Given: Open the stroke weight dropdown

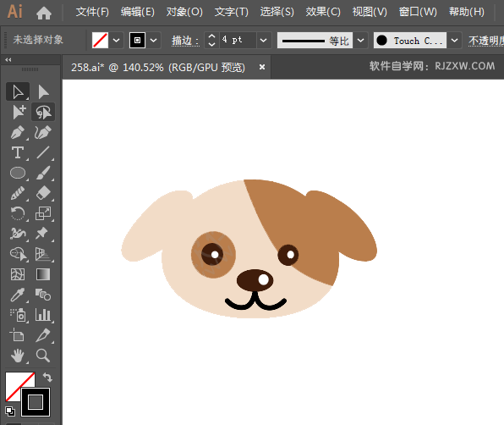Looking at the screenshot, I should click(x=264, y=41).
